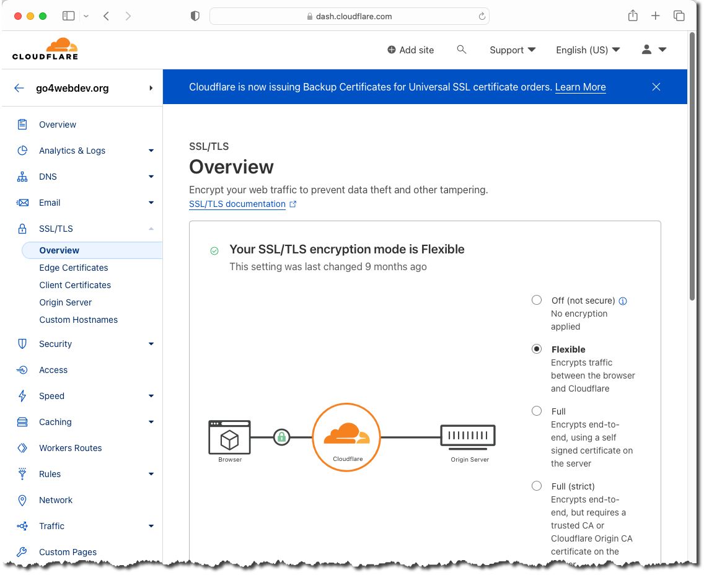This screenshot has height=588, width=704.
Task: Go back with Safari's back arrow
Action: pos(107,16)
